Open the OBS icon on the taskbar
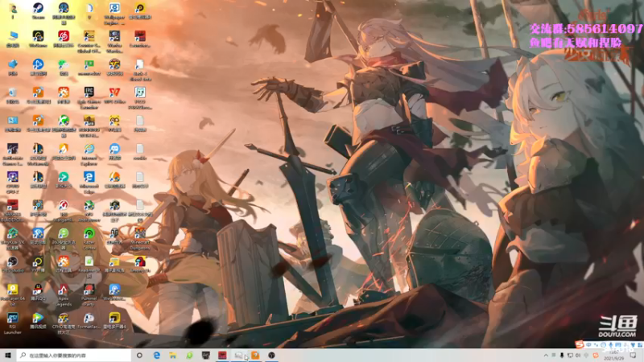The image size is (644, 362). (271, 356)
